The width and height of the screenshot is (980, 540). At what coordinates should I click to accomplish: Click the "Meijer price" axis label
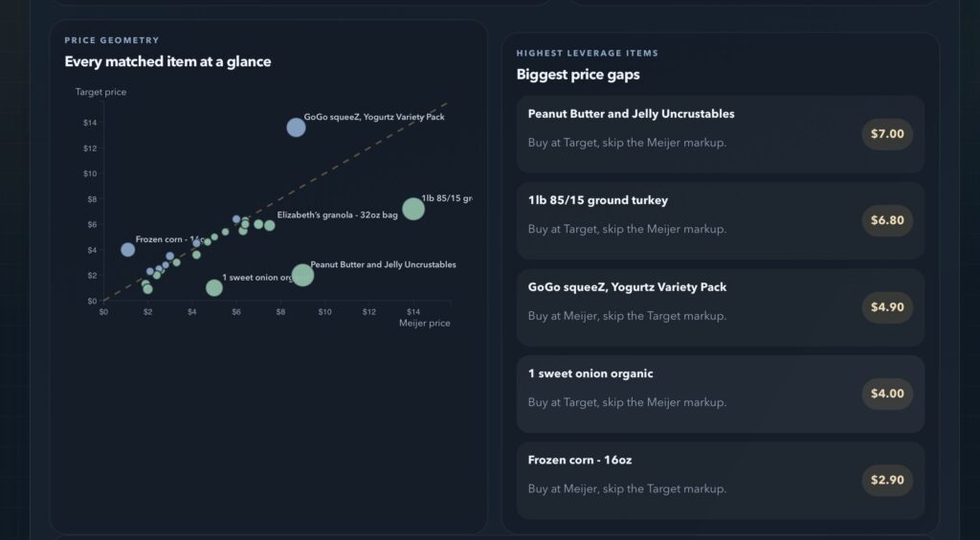(424, 324)
